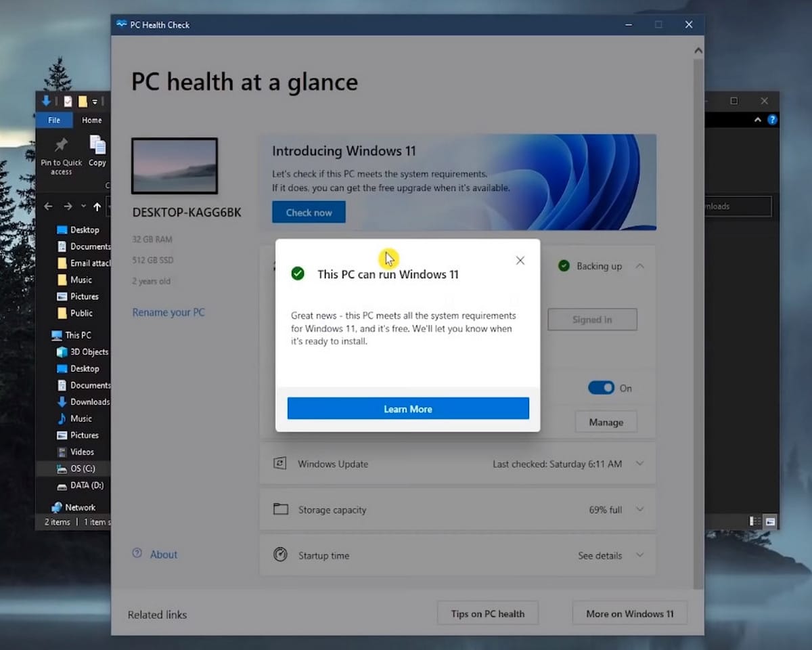Click the green checkmark icon in the dialog
The height and width of the screenshot is (650, 812).
[297, 274]
